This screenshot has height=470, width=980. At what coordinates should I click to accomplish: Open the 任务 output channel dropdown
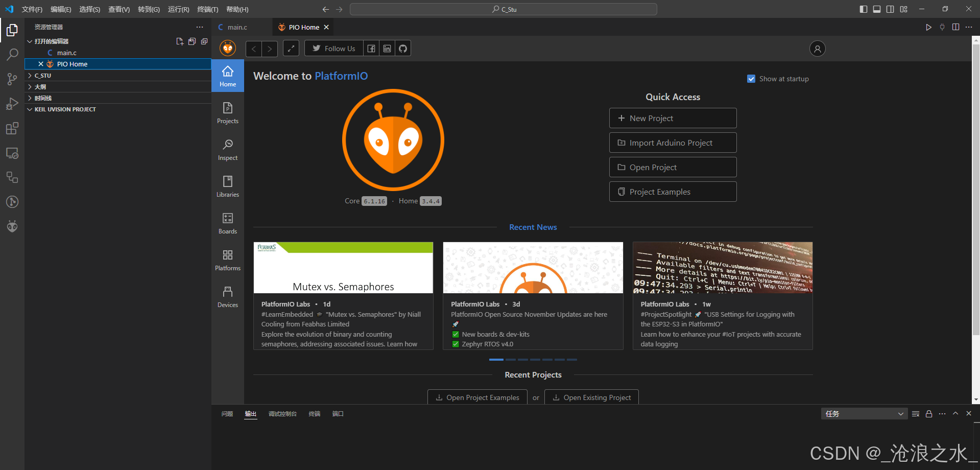(864, 414)
